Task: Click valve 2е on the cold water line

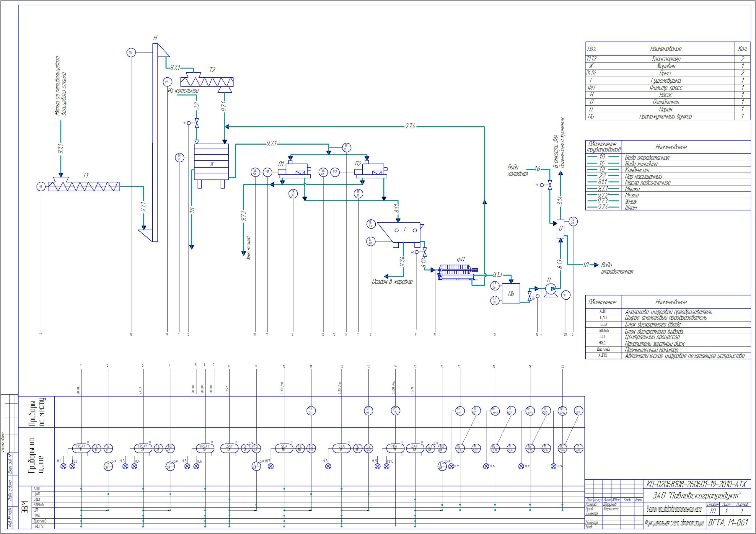Action: pyautogui.click(x=550, y=185)
